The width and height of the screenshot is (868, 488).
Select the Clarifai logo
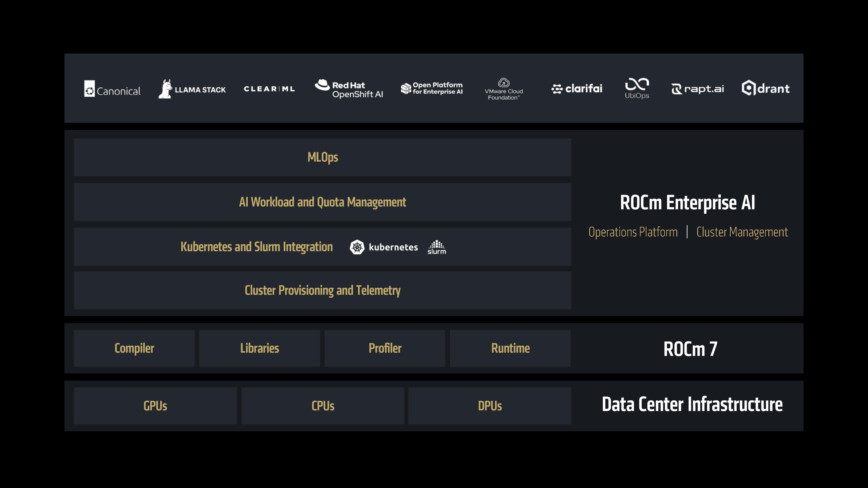pos(577,88)
